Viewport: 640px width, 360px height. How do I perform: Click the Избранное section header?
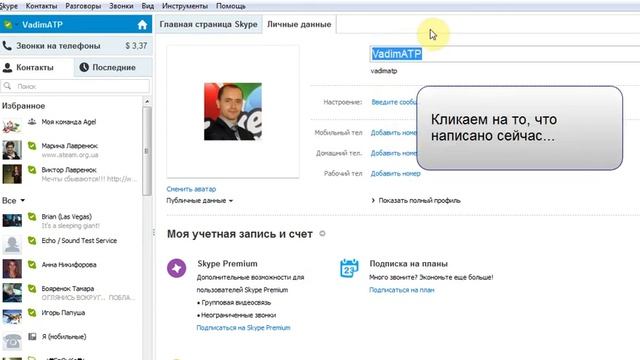click(x=23, y=106)
